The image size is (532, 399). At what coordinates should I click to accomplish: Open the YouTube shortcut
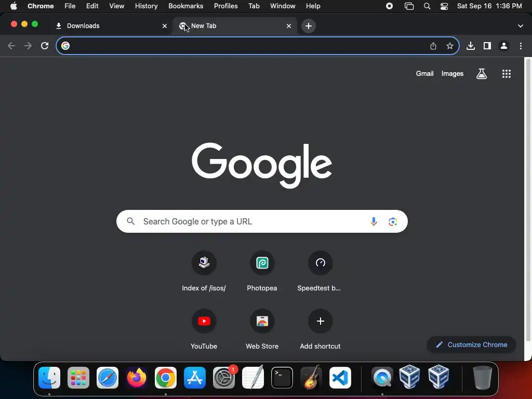point(204,329)
